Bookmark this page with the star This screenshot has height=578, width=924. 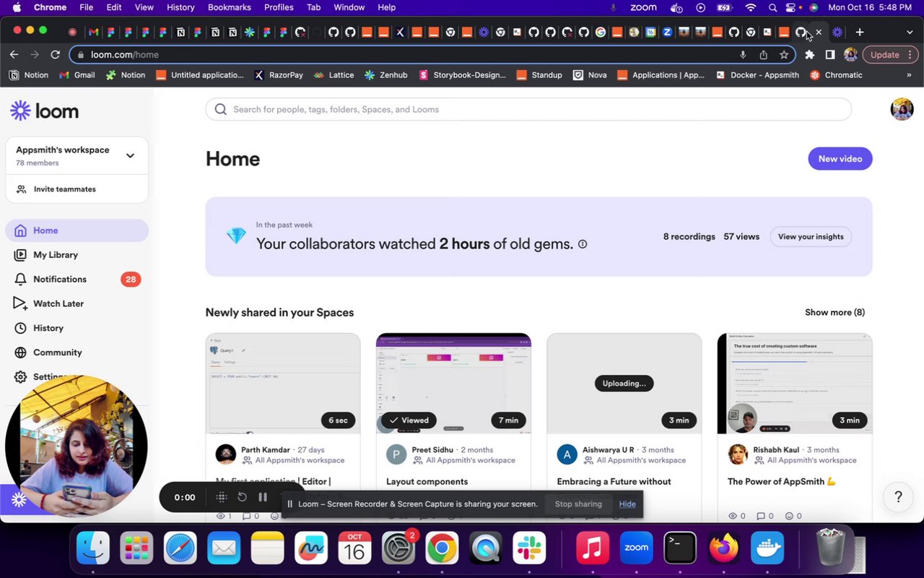point(784,55)
